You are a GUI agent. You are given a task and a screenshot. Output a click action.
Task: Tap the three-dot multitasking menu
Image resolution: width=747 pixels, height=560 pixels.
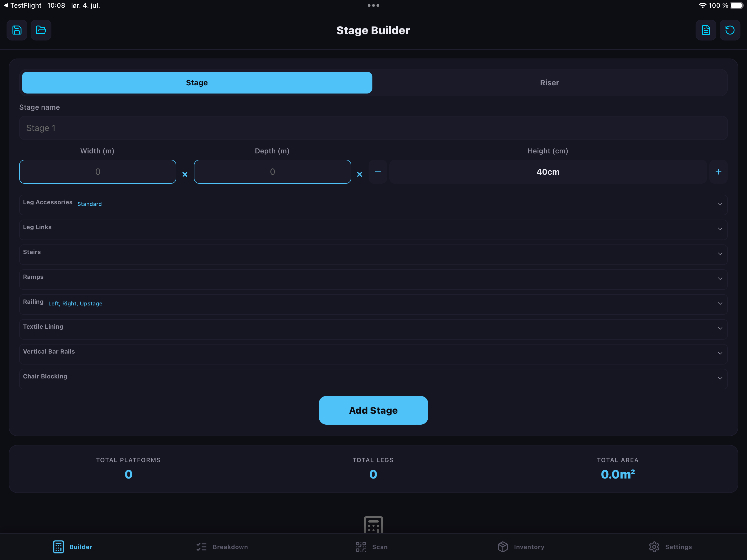point(373,5)
